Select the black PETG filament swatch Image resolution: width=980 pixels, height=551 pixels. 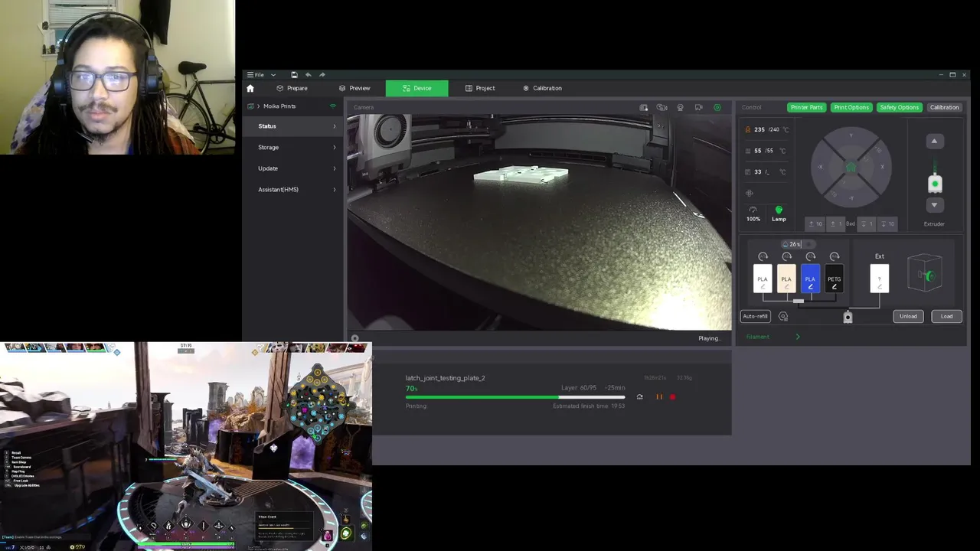coord(835,279)
